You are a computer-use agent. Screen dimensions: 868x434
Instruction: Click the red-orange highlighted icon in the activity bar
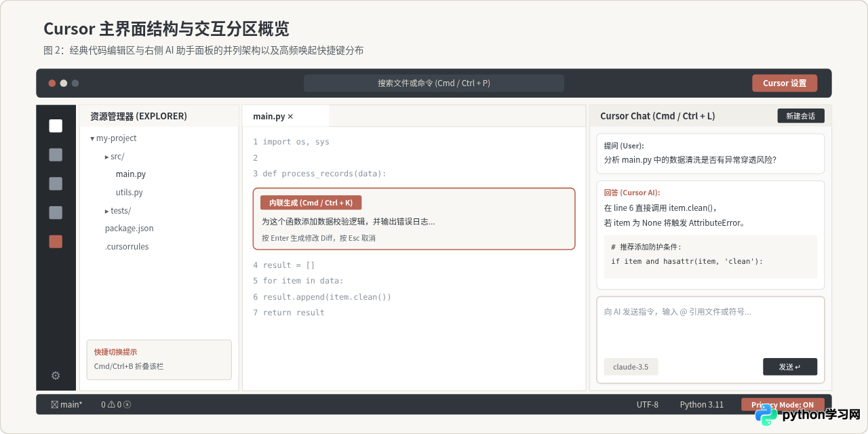[x=56, y=241]
